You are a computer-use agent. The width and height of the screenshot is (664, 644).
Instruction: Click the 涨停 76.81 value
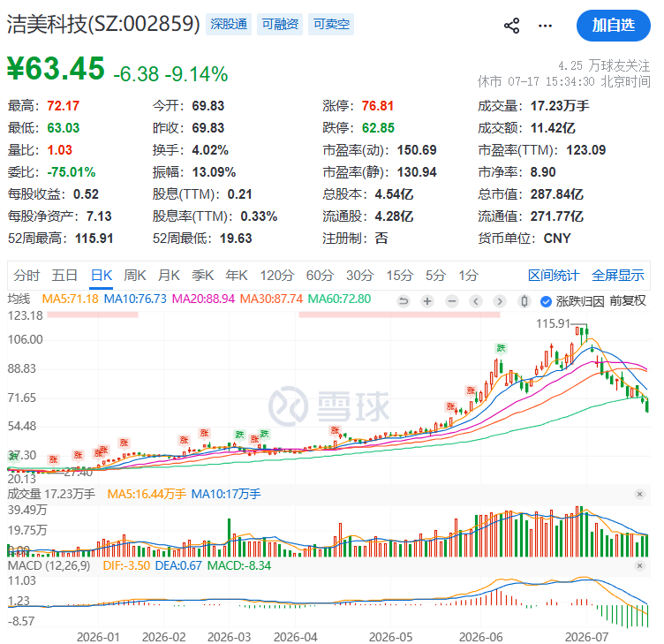point(378,106)
